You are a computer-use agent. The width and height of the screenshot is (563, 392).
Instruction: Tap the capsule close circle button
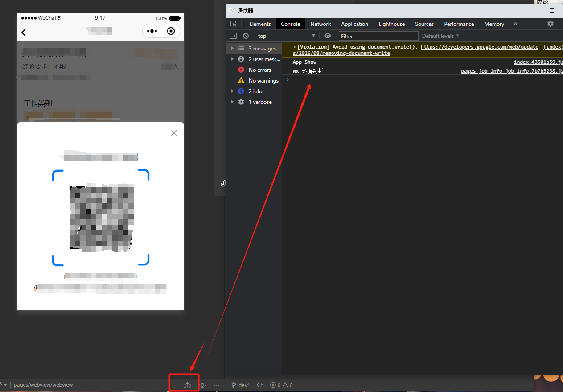[x=171, y=31]
